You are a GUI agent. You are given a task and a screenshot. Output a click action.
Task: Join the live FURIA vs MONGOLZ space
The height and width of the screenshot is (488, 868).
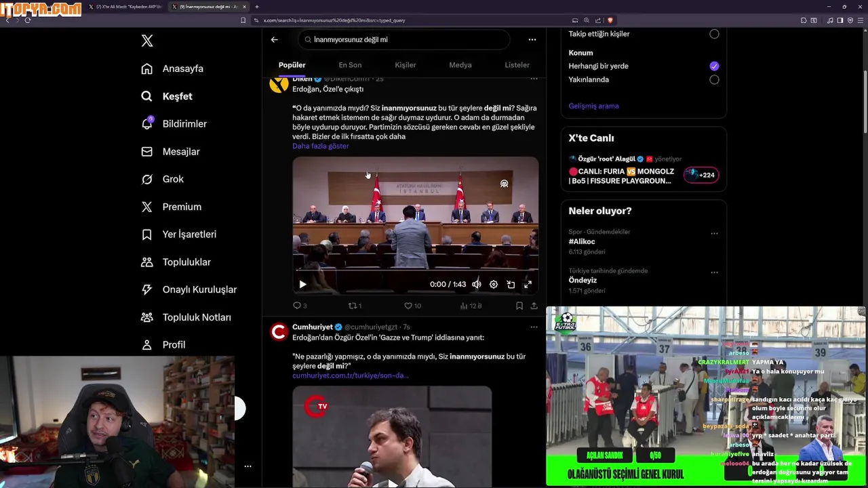point(621,176)
